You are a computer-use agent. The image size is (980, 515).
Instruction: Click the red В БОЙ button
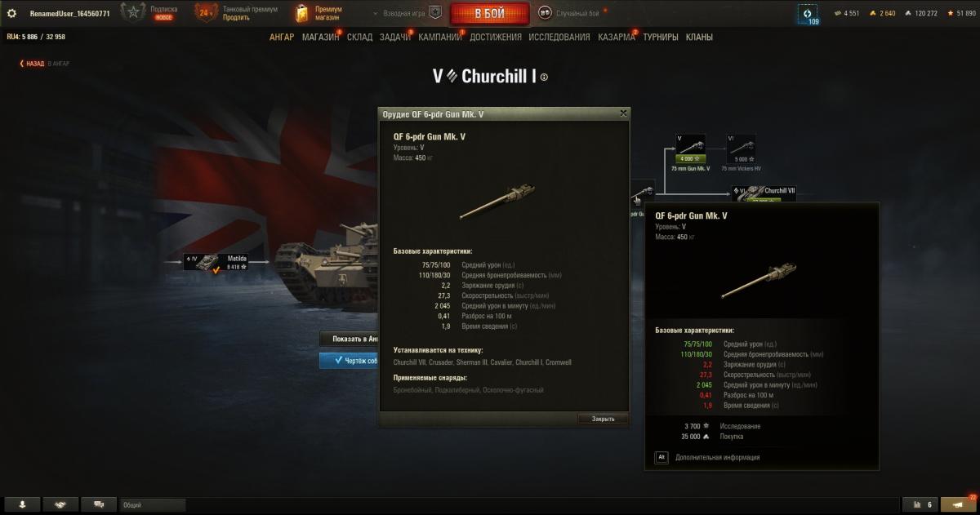pos(488,14)
